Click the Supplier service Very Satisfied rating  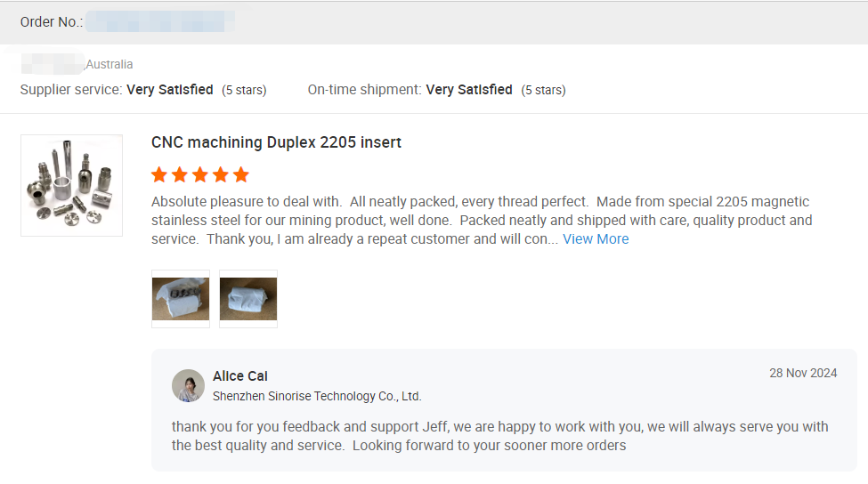(169, 90)
